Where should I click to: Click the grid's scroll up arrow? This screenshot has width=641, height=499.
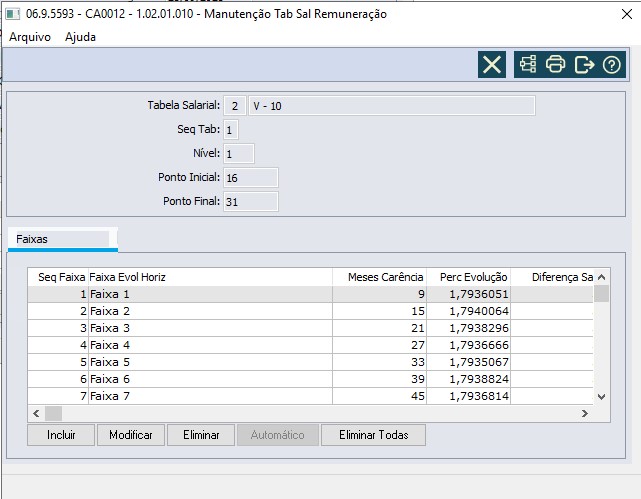tap(601, 277)
